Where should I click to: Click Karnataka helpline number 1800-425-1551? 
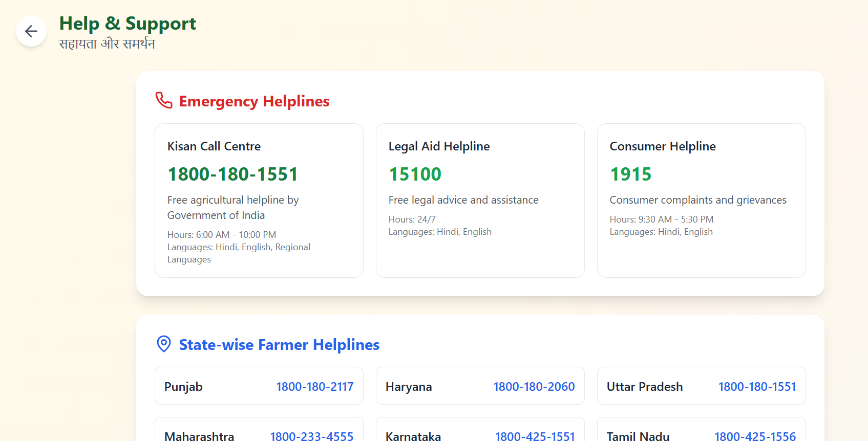coord(535,436)
